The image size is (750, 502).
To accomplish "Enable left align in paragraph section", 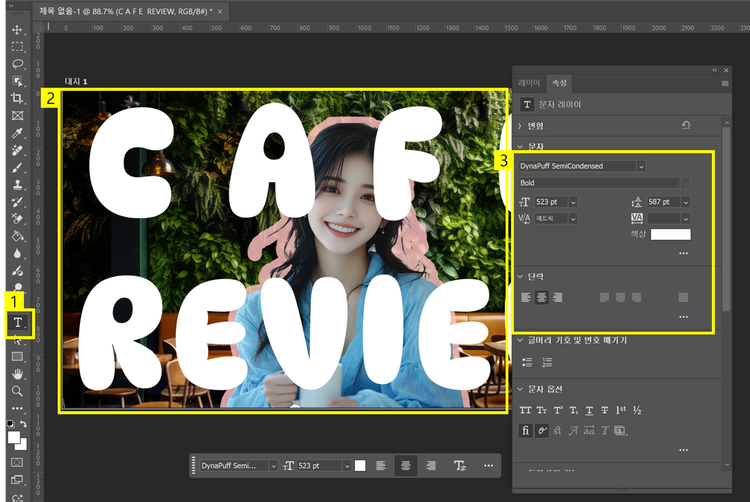I will click(x=527, y=297).
